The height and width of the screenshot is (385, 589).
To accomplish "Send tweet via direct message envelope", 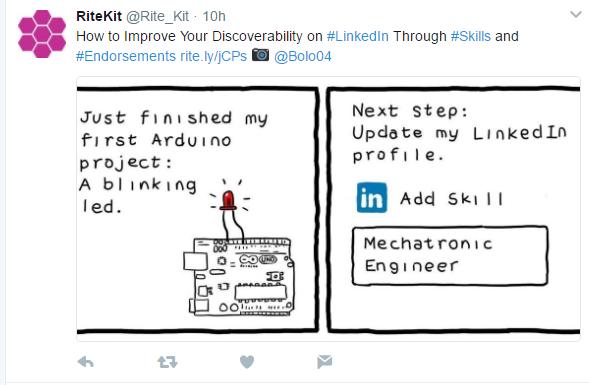I will point(325,362).
